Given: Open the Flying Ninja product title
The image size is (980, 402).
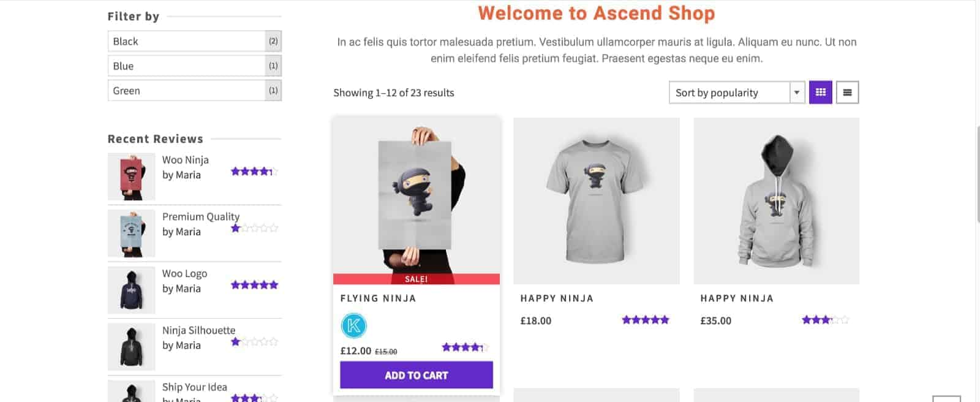Looking at the screenshot, I should (378, 298).
